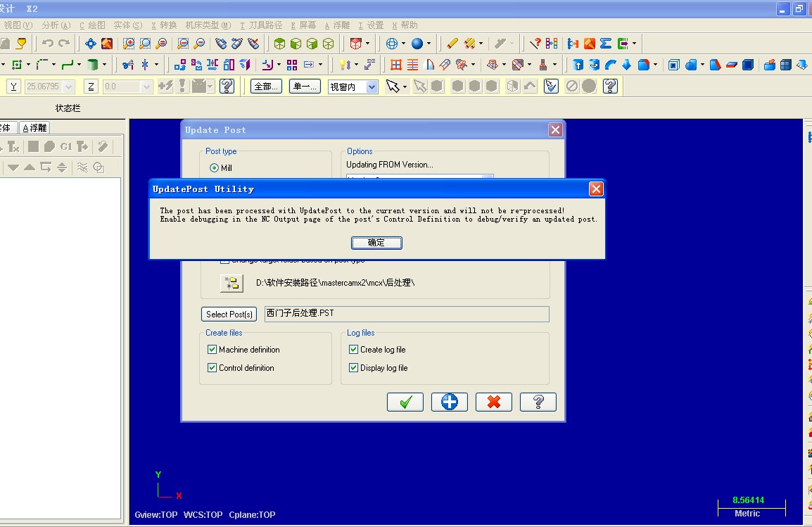This screenshot has width=812, height=527.
Task: Select the Mill radio button
Action: click(x=214, y=167)
